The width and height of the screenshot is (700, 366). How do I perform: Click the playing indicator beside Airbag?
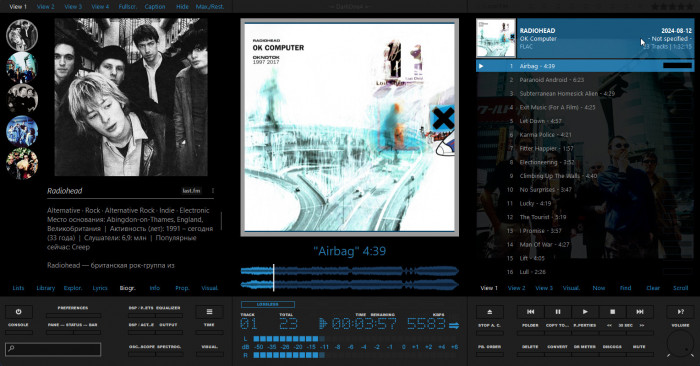481,66
